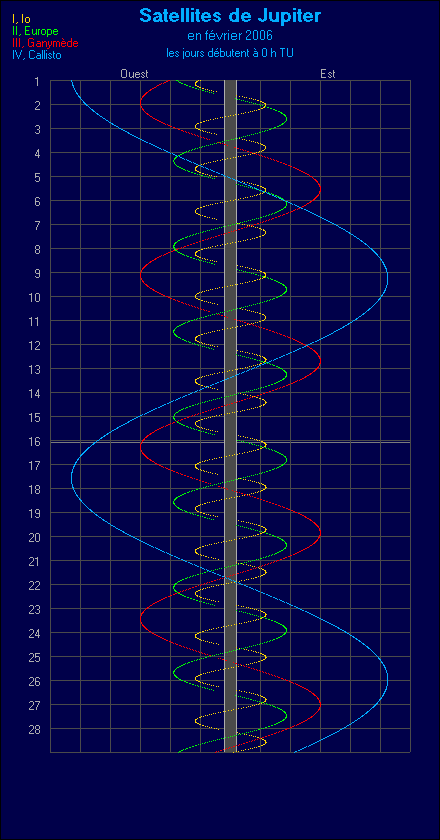Viewport: 440px width, 840px height.
Task: Click day label 16 on the axis
Action: click(35, 441)
